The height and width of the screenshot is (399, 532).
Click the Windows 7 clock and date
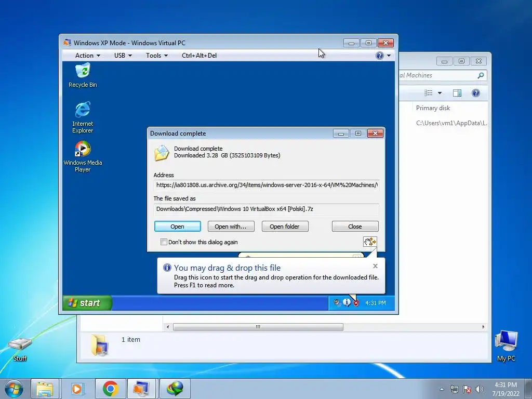pyautogui.click(x=506, y=389)
